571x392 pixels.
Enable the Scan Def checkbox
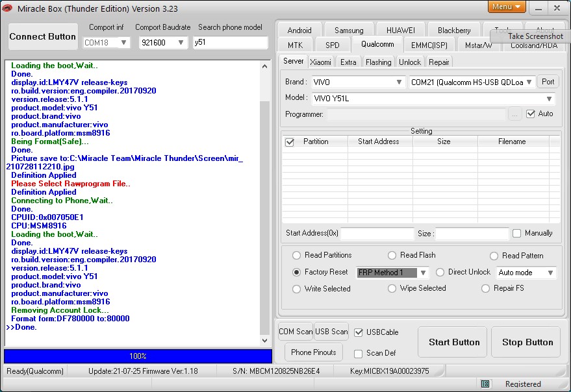[359, 354]
